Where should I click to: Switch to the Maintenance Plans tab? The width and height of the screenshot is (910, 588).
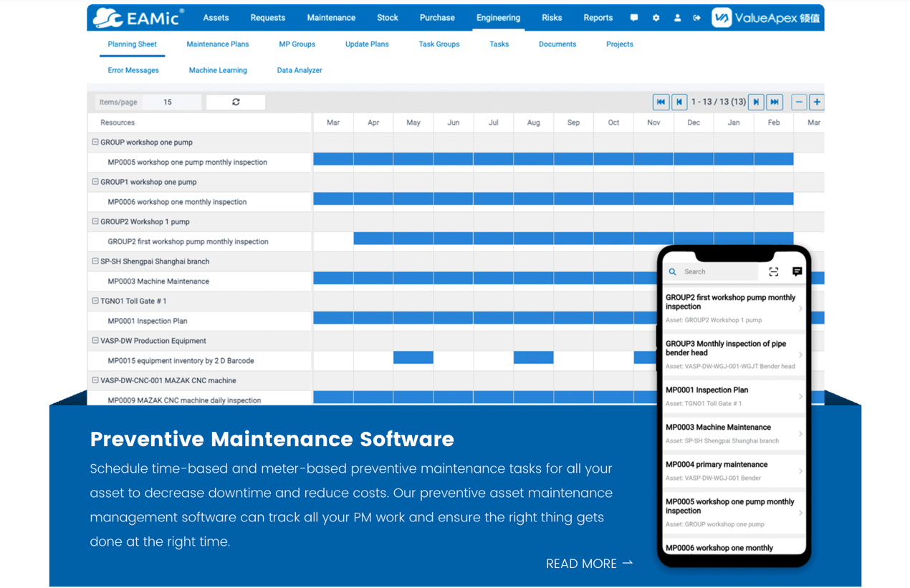217,44
